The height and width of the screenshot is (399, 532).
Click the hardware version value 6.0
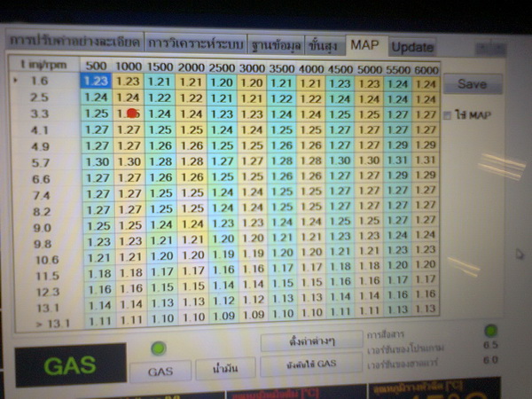point(490,360)
